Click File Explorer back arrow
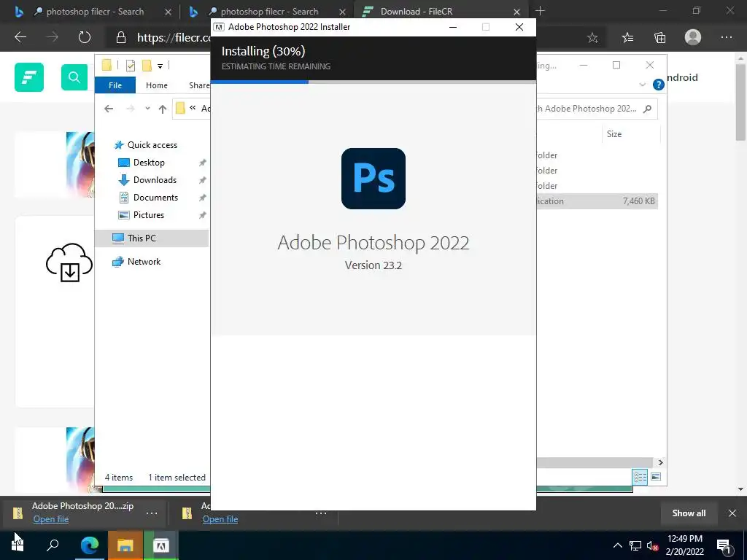This screenshot has height=560, width=747. [109, 109]
